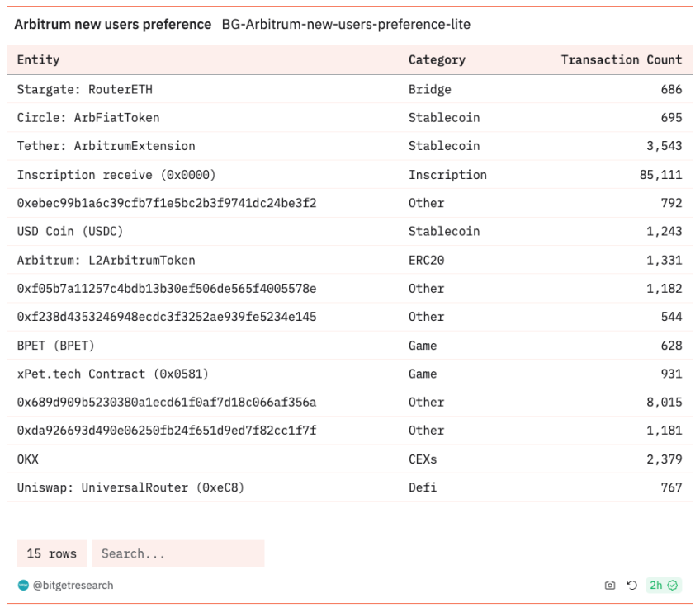Screen dimensions: 700x612
Task: Click the 2h freshness status badge
Action: click(x=663, y=586)
